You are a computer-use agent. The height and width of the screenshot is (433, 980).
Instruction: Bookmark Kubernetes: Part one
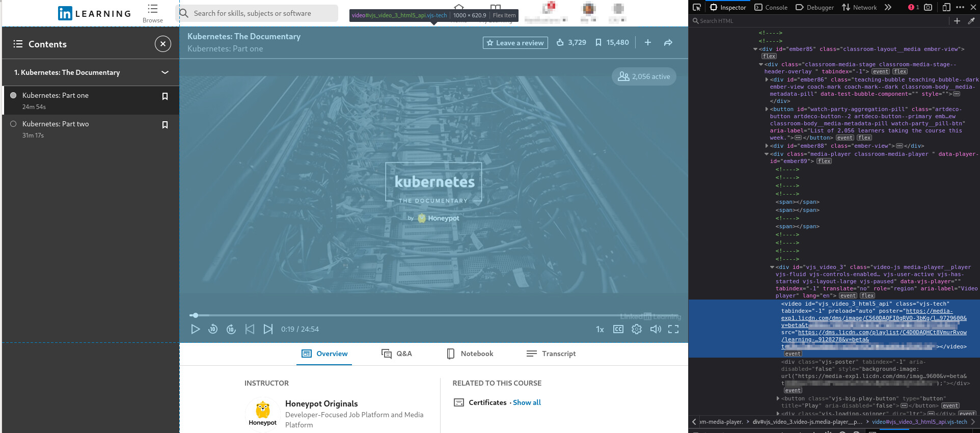tap(165, 96)
